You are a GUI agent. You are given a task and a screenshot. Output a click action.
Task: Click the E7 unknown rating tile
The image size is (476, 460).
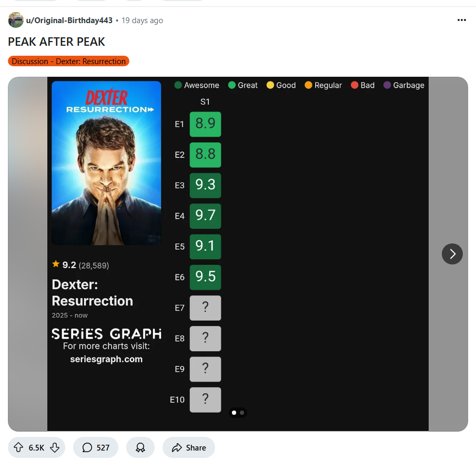205,308
